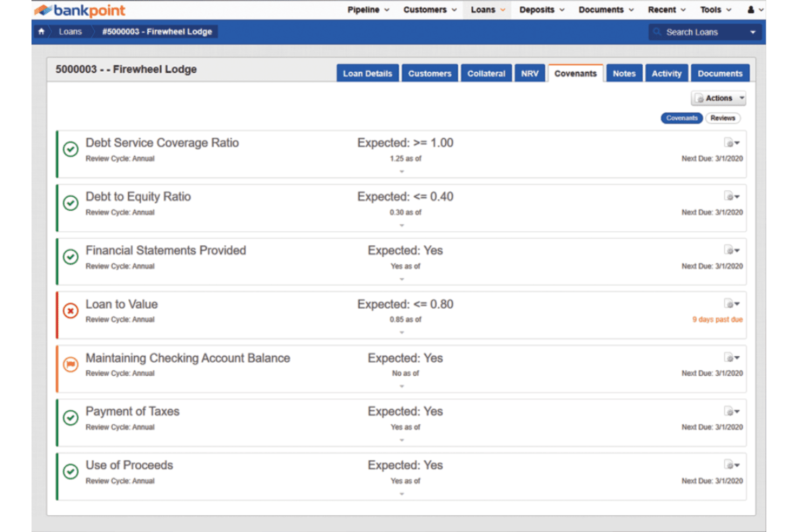
Task: Expand the Search Loans dropdown arrow
Action: (x=753, y=32)
